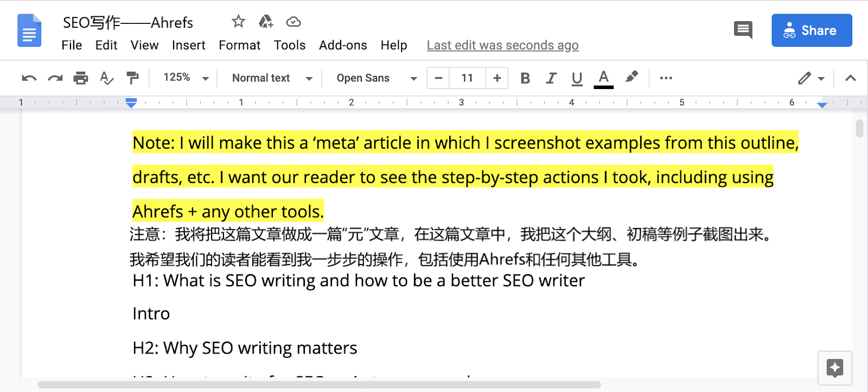This screenshot has height=392, width=868.
Task: Open the Format menu
Action: pos(239,45)
